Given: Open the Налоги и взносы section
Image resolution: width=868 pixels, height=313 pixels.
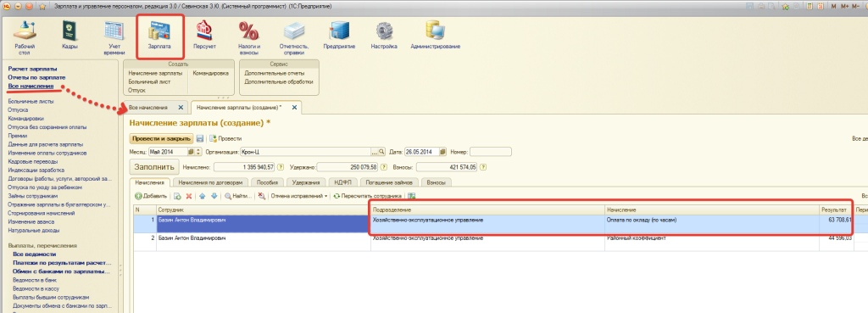Looking at the screenshot, I should coord(249,37).
